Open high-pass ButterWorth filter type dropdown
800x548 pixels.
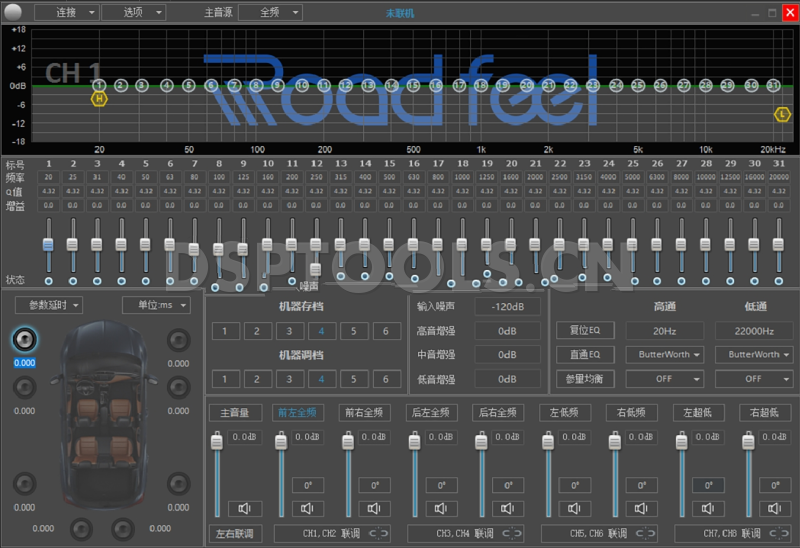(665, 355)
